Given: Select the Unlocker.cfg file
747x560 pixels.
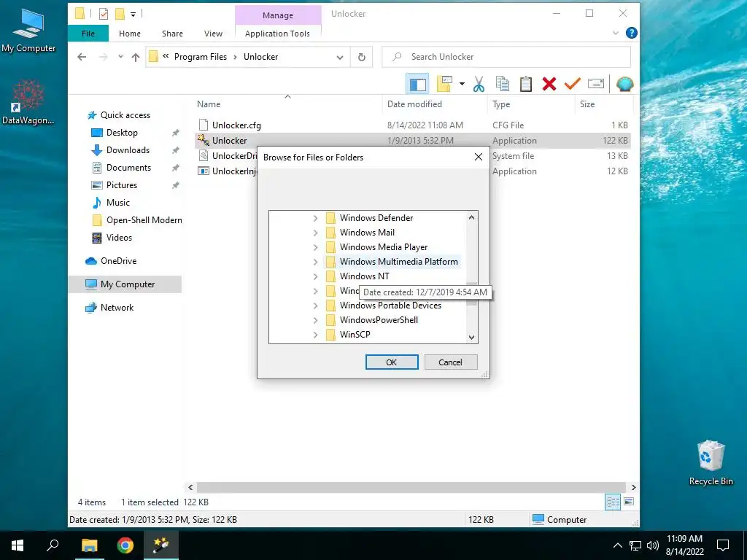Looking at the screenshot, I should pyautogui.click(x=236, y=125).
